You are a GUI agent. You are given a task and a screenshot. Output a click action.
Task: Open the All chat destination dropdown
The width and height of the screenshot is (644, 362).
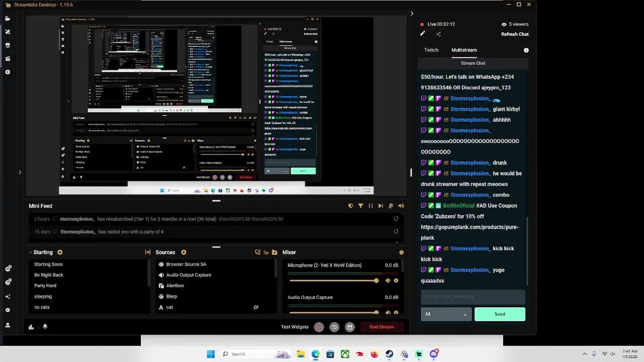point(446,314)
